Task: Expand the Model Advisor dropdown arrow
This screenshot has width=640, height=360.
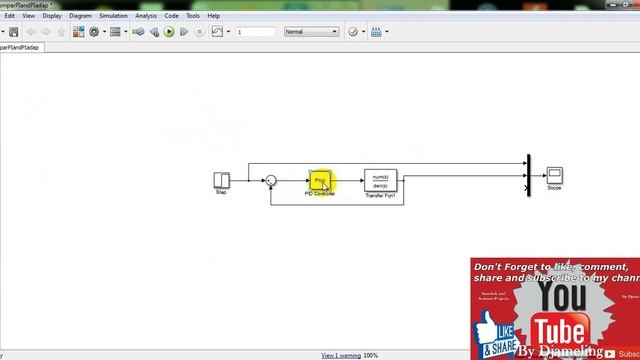Action: pos(364,32)
